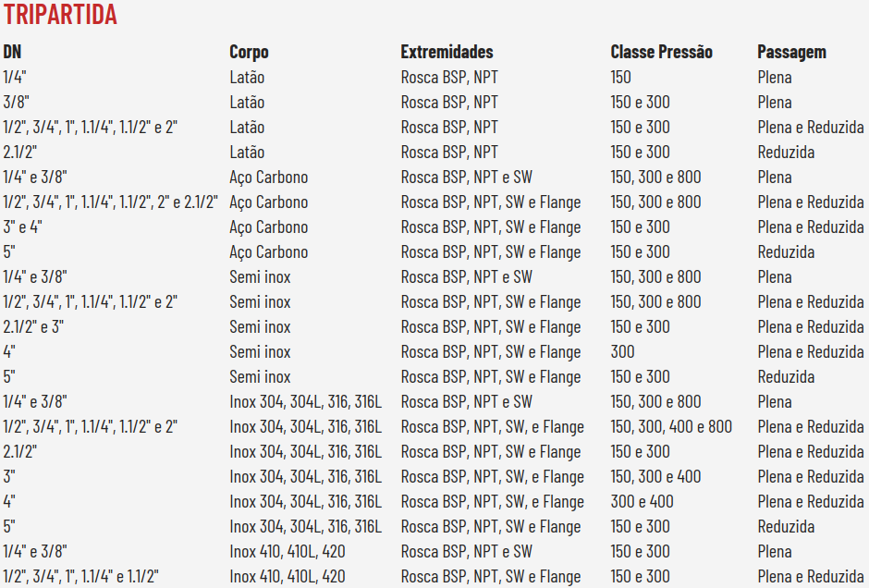Select the lone 300 pressure class cell
Image resolution: width=869 pixels, height=588 pixels.
[622, 352]
